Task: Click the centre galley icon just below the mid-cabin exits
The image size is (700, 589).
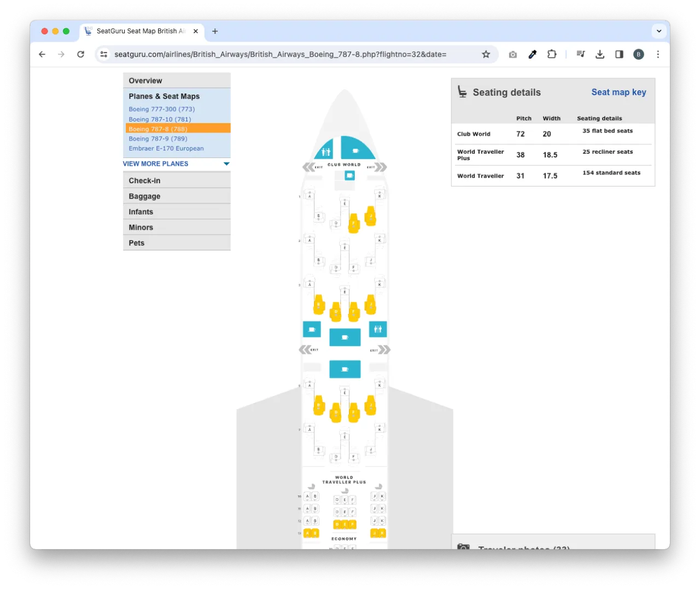Action: tap(345, 369)
